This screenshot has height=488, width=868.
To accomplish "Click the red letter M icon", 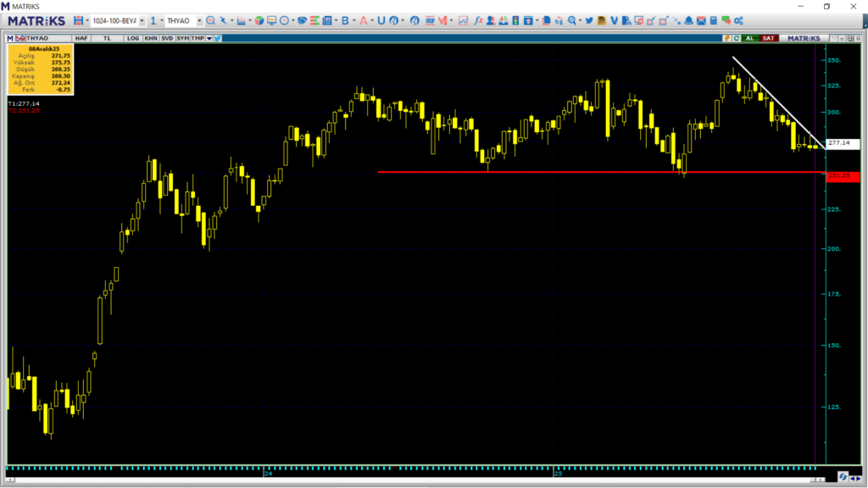I will pyautogui.click(x=442, y=20).
